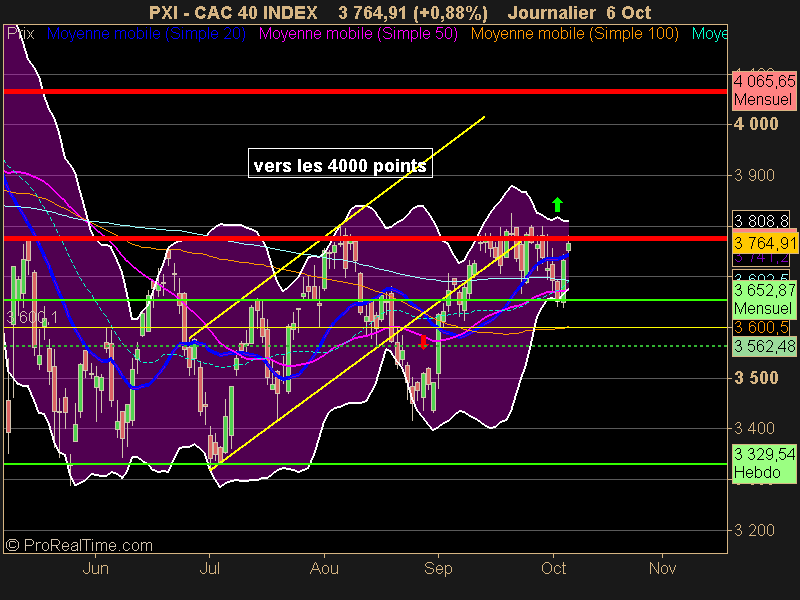Click the '4 000' price axis tick
This screenshot has width=800, height=600.
click(756, 124)
